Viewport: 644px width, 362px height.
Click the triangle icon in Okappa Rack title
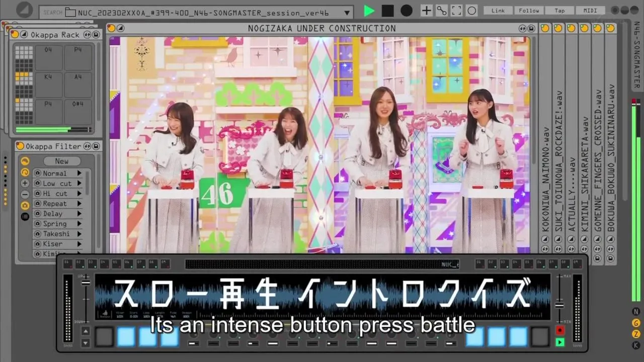click(24, 35)
